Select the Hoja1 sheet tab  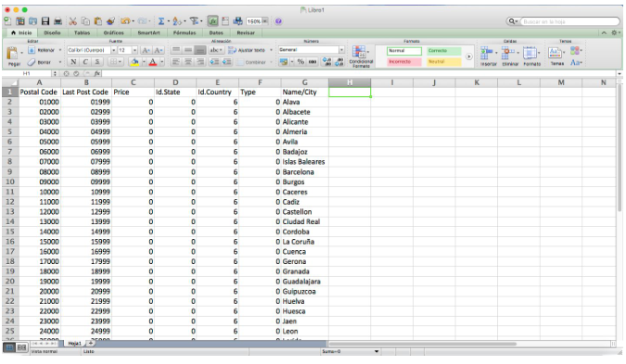pos(74,343)
